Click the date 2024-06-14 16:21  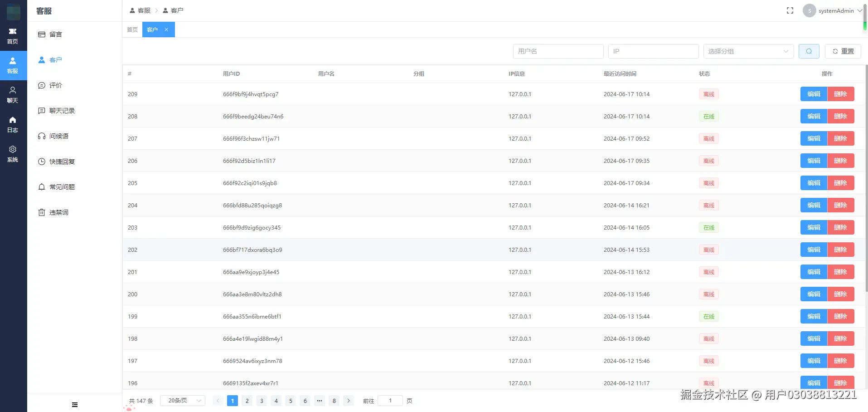pyautogui.click(x=626, y=206)
